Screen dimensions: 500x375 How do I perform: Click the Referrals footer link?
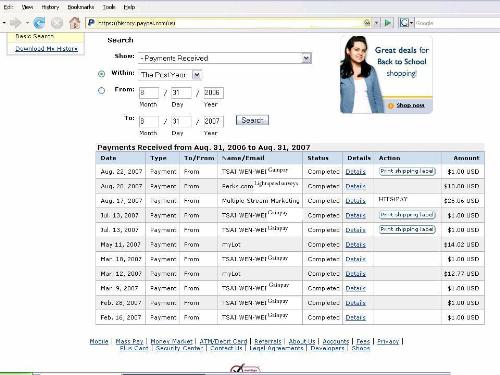(x=268, y=341)
